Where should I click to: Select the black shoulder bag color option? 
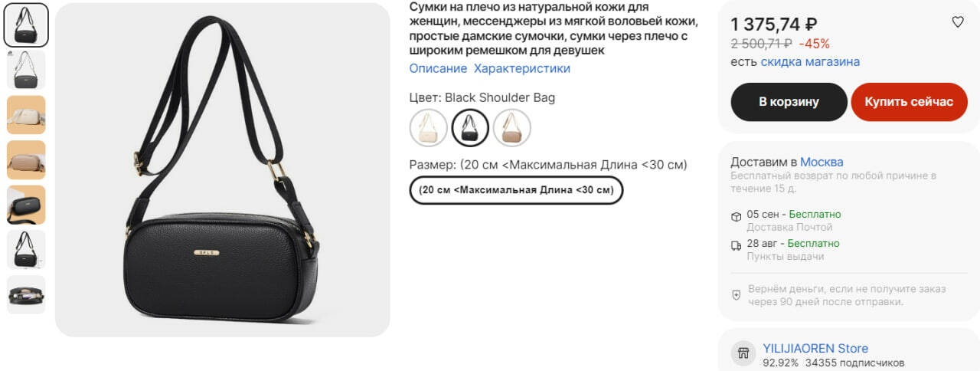[470, 127]
